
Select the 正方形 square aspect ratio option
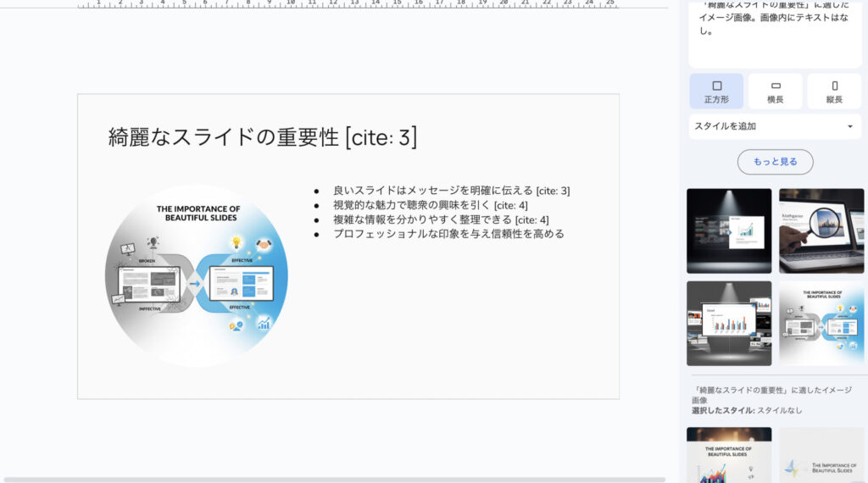point(716,92)
